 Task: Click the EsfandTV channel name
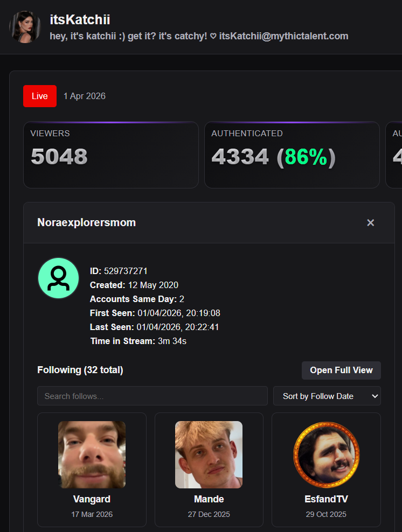pos(326,499)
